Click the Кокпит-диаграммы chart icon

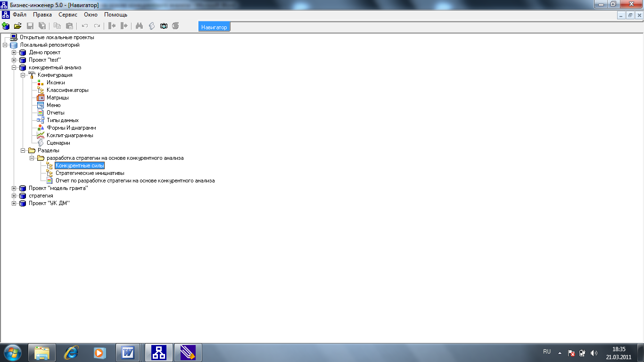tap(41, 135)
